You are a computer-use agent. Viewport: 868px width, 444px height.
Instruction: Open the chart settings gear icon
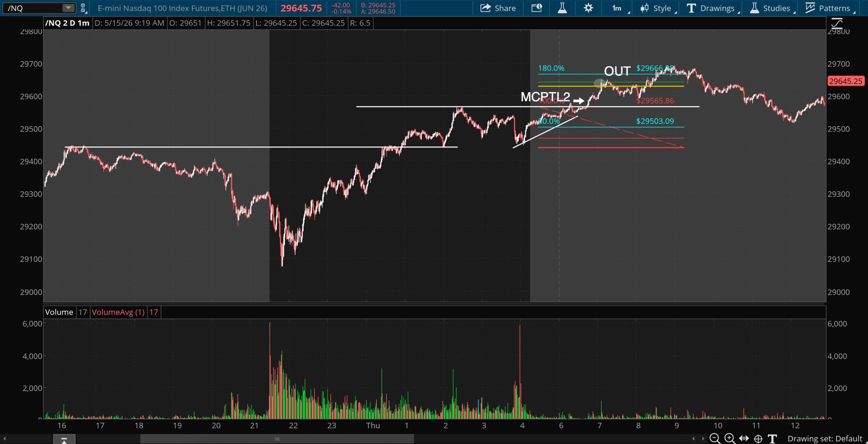pos(588,8)
